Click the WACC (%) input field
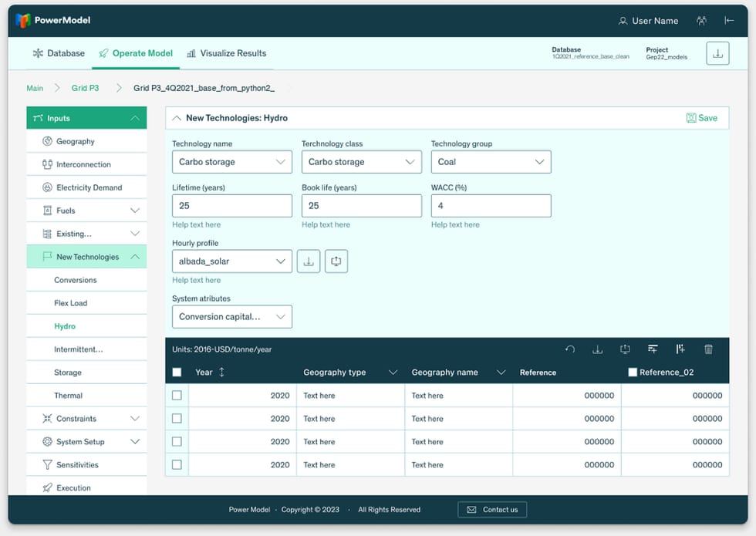Viewport: 756px width, 536px height. (x=491, y=206)
